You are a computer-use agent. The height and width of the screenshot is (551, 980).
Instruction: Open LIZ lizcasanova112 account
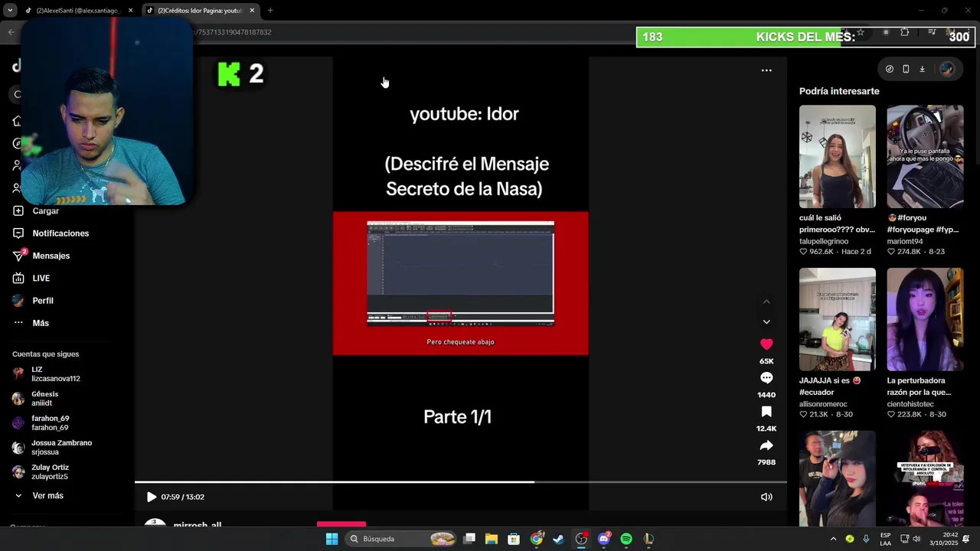click(55, 374)
